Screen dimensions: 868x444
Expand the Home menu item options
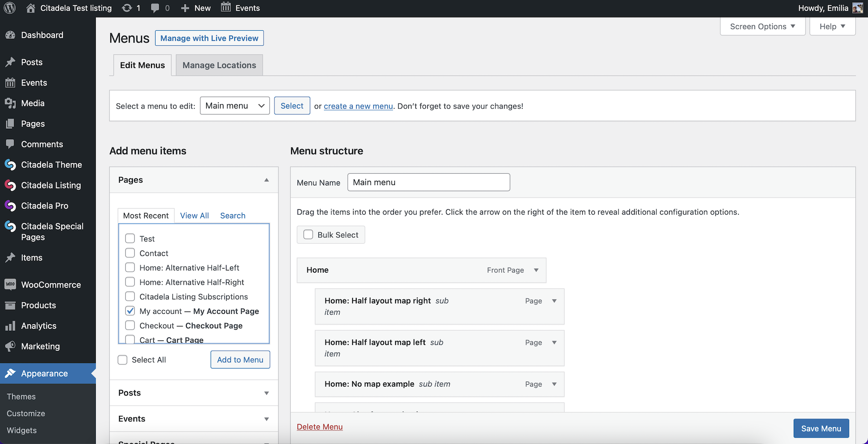[536, 270]
